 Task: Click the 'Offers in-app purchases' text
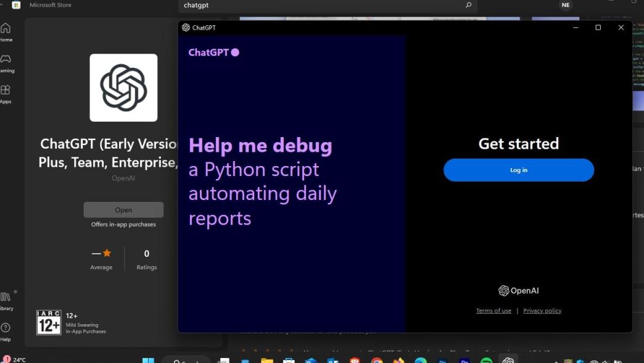(x=123, y=225)
